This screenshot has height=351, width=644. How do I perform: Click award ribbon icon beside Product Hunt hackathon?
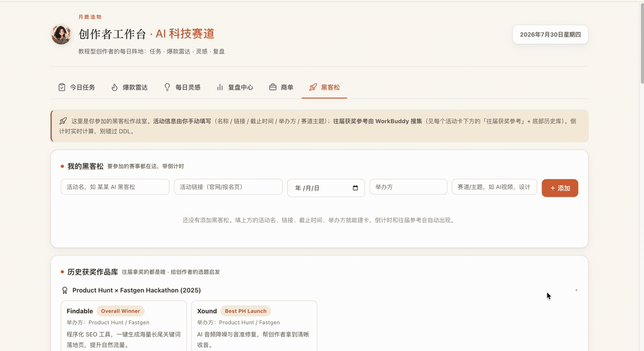(64, 290)
